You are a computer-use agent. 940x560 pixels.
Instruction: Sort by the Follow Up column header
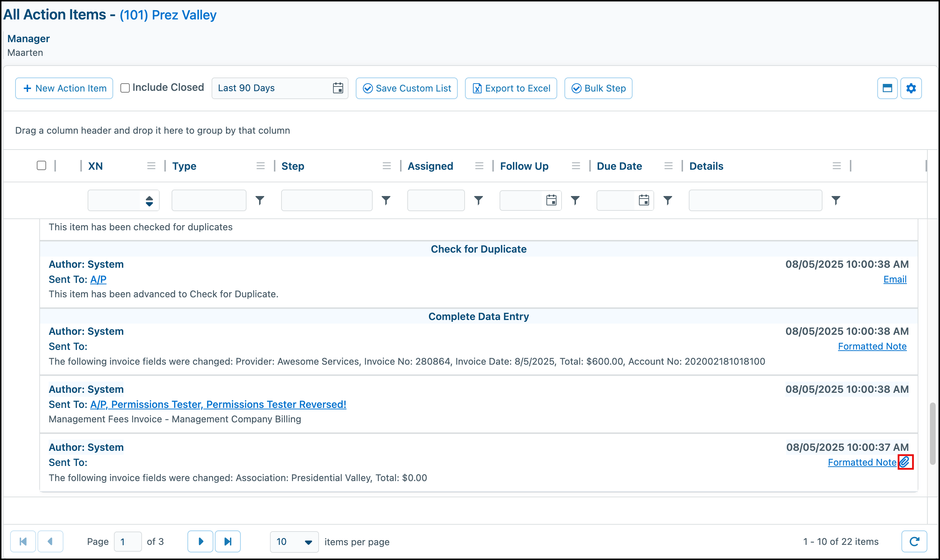(x=524, y=166)
